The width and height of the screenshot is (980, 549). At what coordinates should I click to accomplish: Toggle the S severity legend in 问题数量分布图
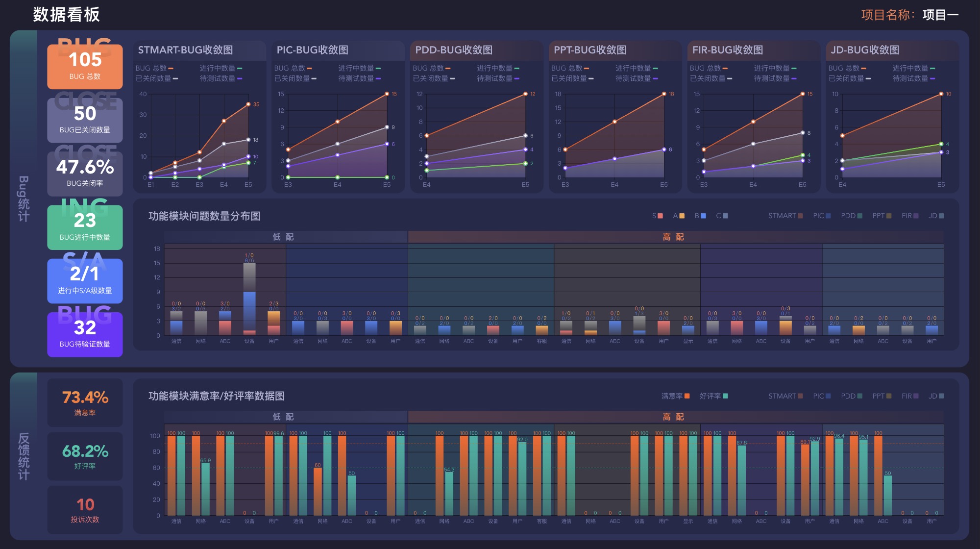pos(657,216)
